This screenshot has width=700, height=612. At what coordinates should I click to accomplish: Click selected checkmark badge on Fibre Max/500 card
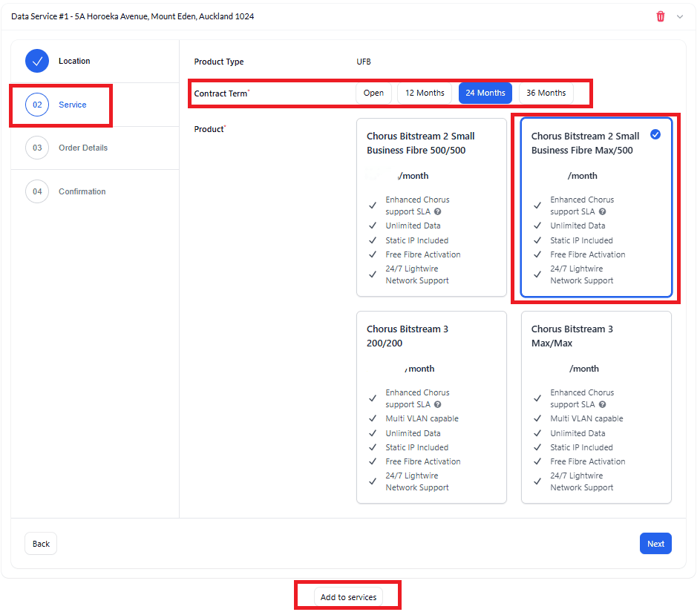tap(655, 134)
